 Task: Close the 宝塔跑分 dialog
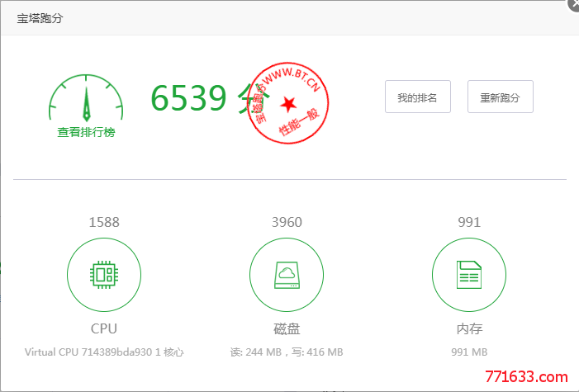tap(574, 4)
